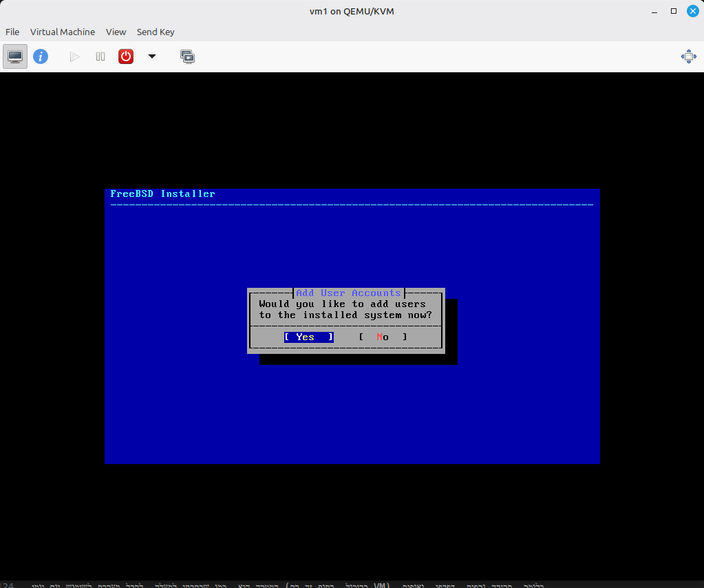The height and width of the screenshot is (588, 704).
Task: Open the Send Key menu
Action: coord(156,32)
